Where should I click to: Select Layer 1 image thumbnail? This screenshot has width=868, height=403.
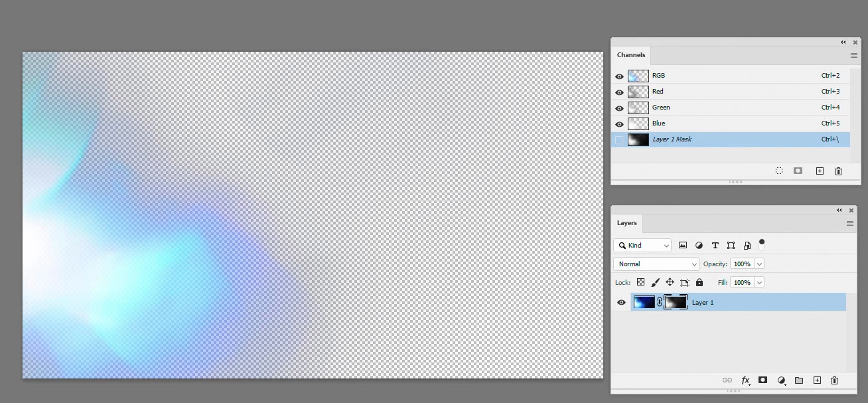pyautogui.click(x=644, y=303)
